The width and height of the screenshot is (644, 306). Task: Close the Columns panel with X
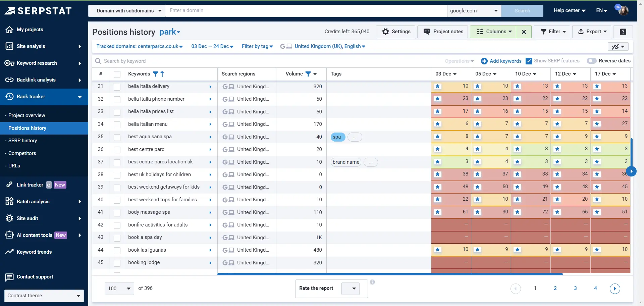click(524, 32)
